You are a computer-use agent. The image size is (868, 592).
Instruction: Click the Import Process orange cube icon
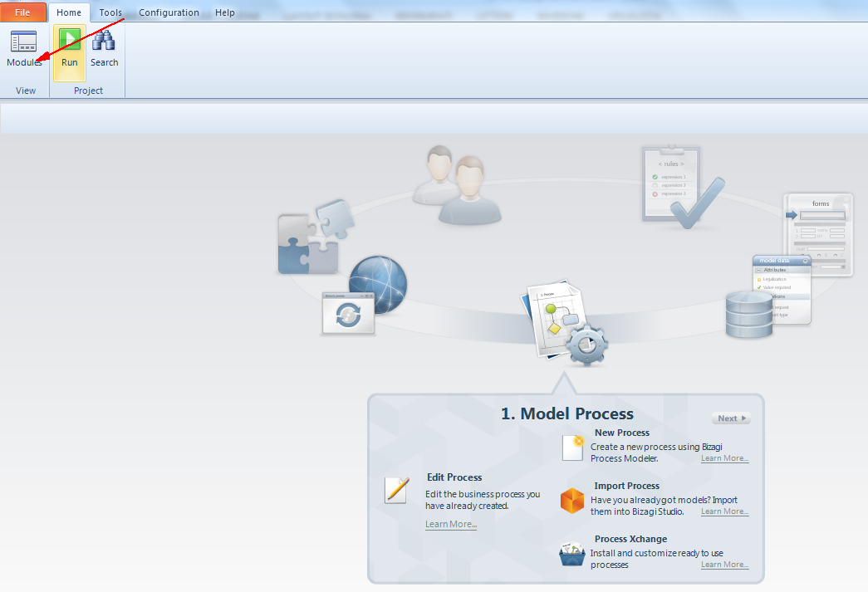(571, 501)
